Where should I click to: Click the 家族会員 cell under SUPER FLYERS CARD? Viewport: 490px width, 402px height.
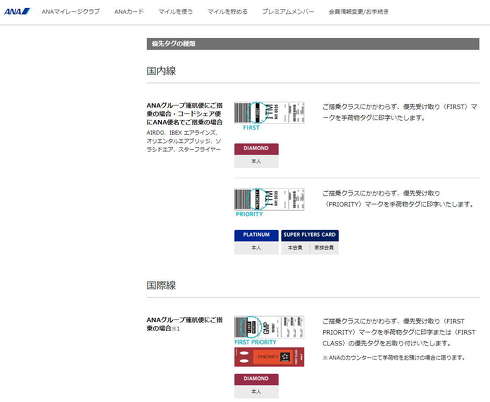[324, 248]
